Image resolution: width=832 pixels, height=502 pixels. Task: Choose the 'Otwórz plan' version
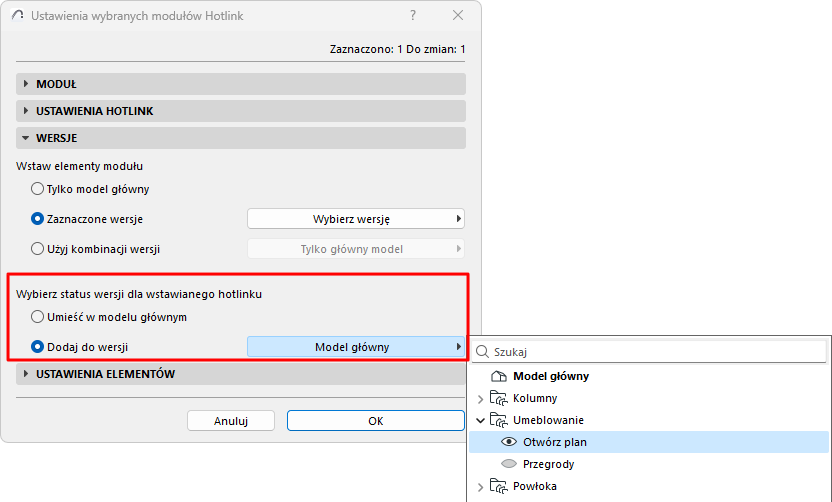(648, 442)
